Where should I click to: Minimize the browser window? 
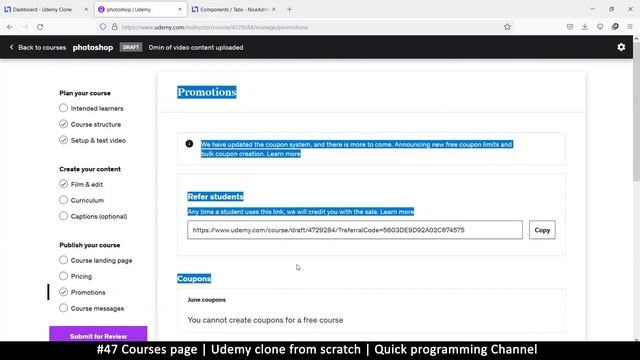(x=593, y=9)
